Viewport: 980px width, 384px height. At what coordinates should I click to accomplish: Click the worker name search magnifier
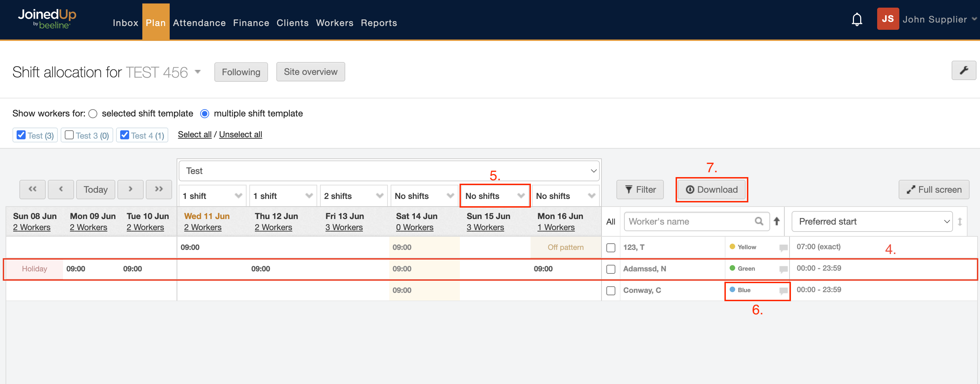click(759, 221)
